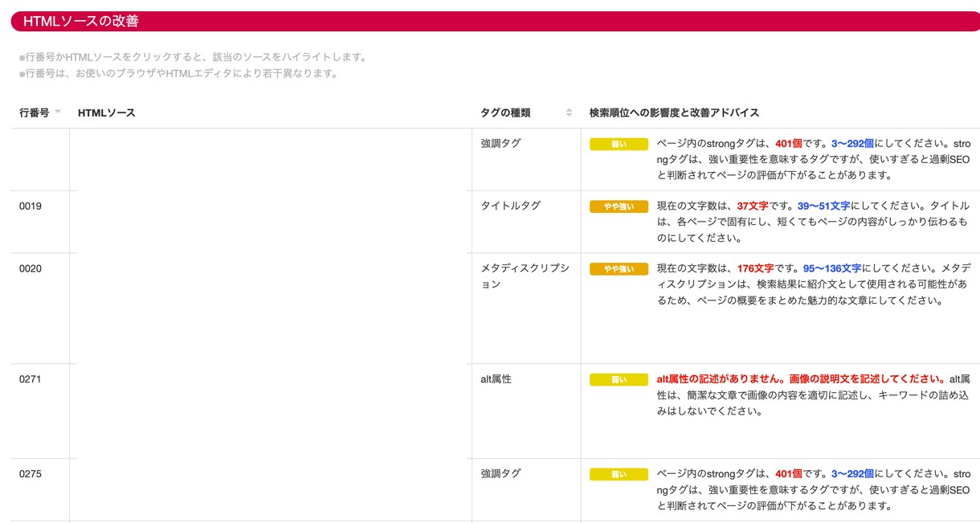Click やや強い badge in タイトルタグ row
The width and height of the screenshot is (980, 523).
point(619,206)
